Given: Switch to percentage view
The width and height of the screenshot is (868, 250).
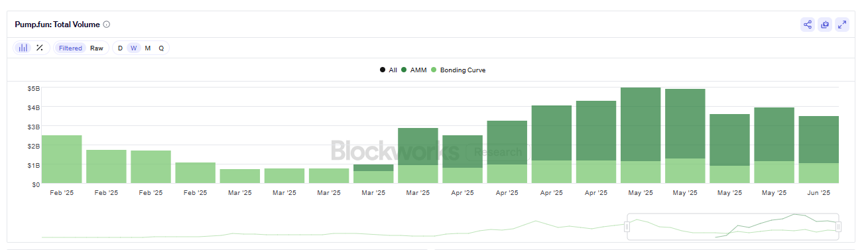Looking at the screenshot, I should pos(40,48).
